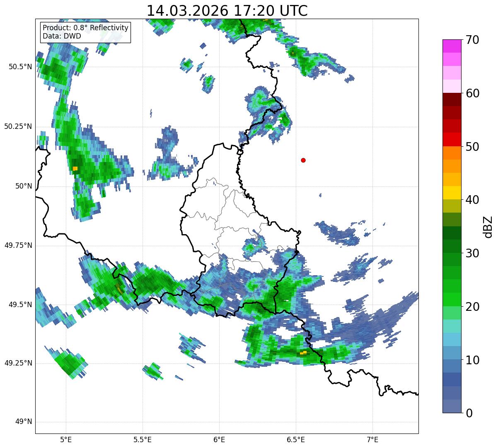
Task: Click the 6.5°E longitude tick label
Action: tap(296, 439)
